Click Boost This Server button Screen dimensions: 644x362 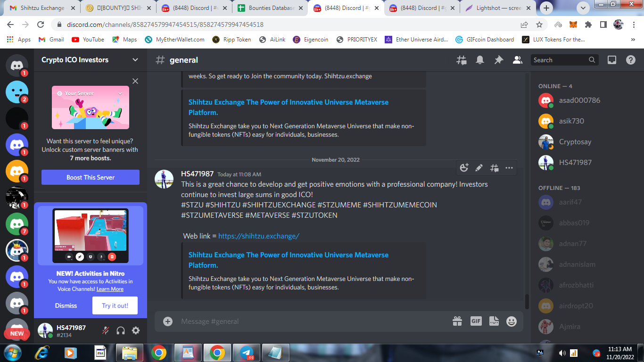coord(91,177)
